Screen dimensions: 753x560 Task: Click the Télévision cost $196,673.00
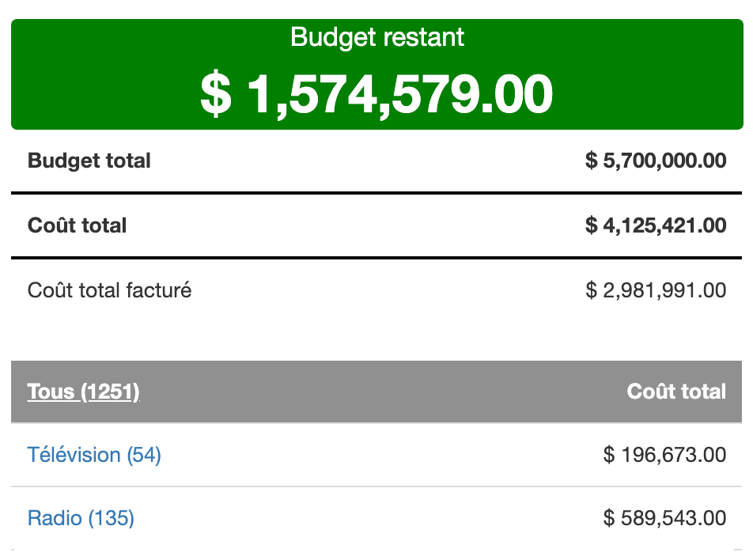(664, 455)
